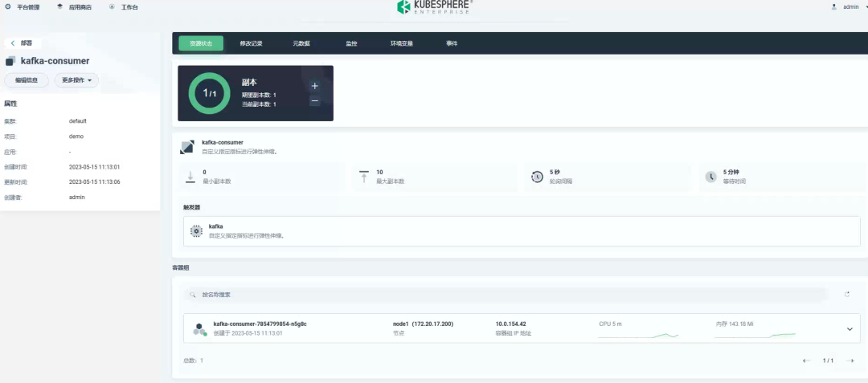Image resolution: width=868 pixels, height=383 pixels.
Task: Click the 等待时间 clock icon
Action: point(710,177)
